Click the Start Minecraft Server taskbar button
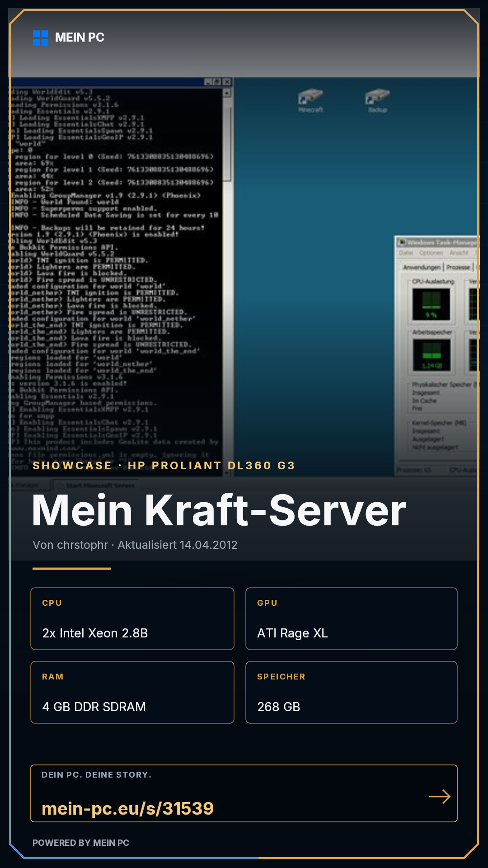Screen dimensions: 488x868 (x=96, y=485)
